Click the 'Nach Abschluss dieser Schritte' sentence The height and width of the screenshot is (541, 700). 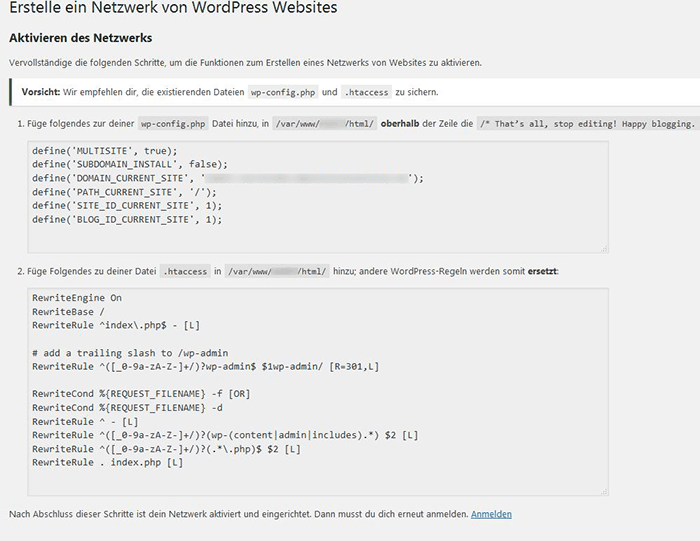[x=239, y=514]
